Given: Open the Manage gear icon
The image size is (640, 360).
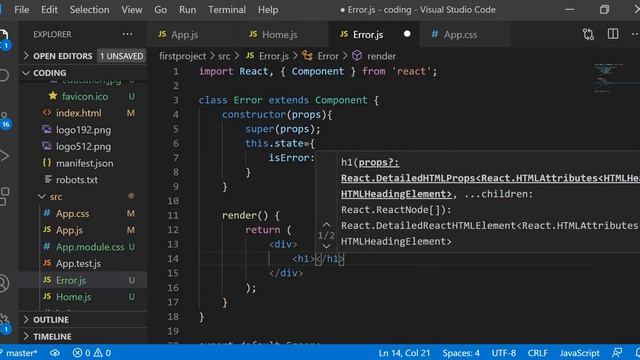Looking at the screenshot, I should 4,323.
